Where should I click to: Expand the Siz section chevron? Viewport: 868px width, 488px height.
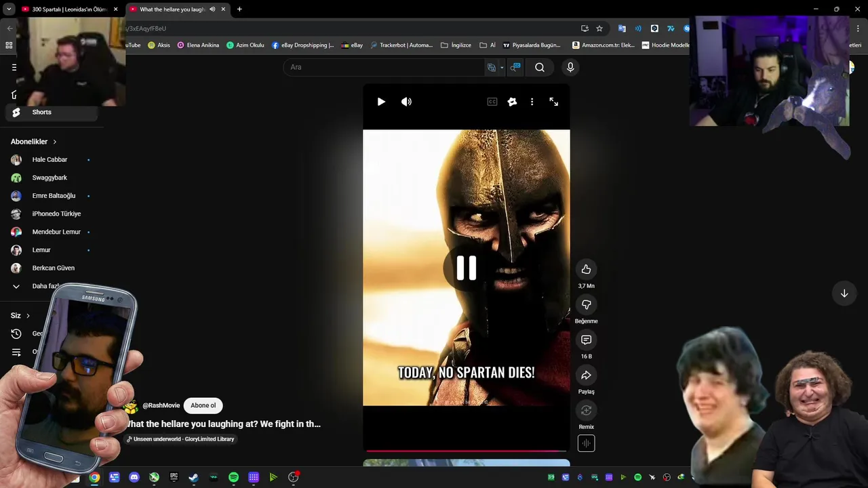point(28,316)
